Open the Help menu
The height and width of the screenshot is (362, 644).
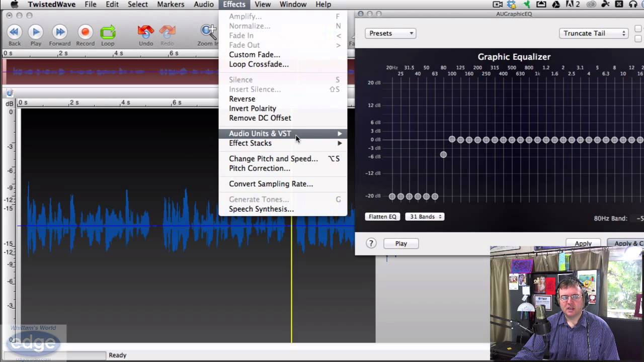[x=324, y=5]
